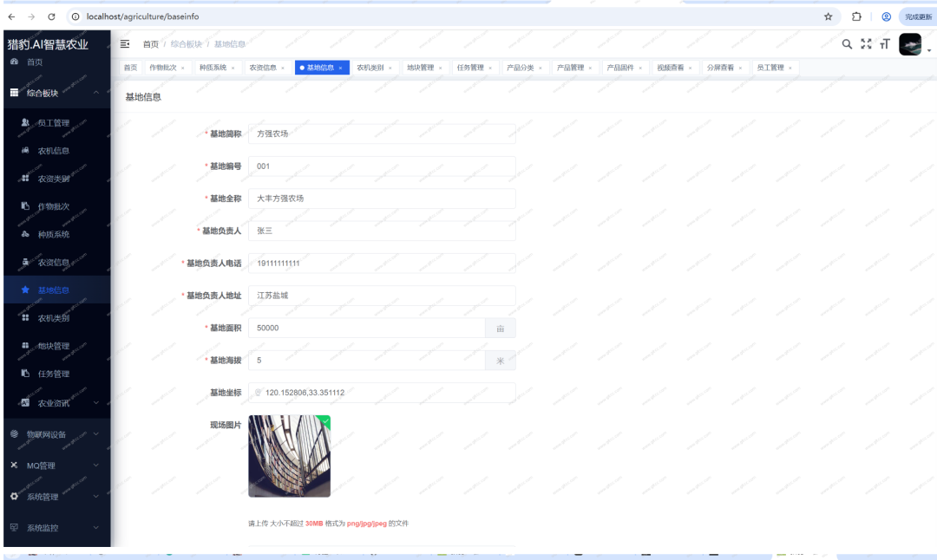Click the 完成更新 browser button

pyautogui.click(x=917, y=16)
